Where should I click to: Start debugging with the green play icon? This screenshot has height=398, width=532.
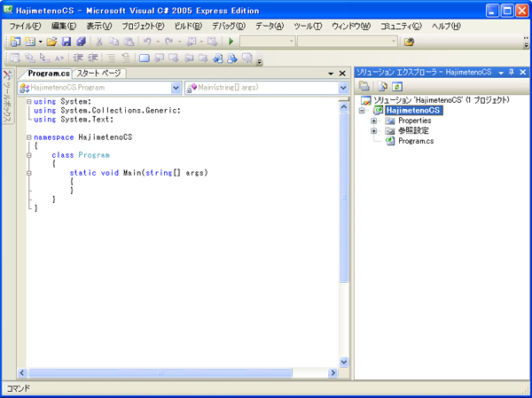tap(231, 42)
